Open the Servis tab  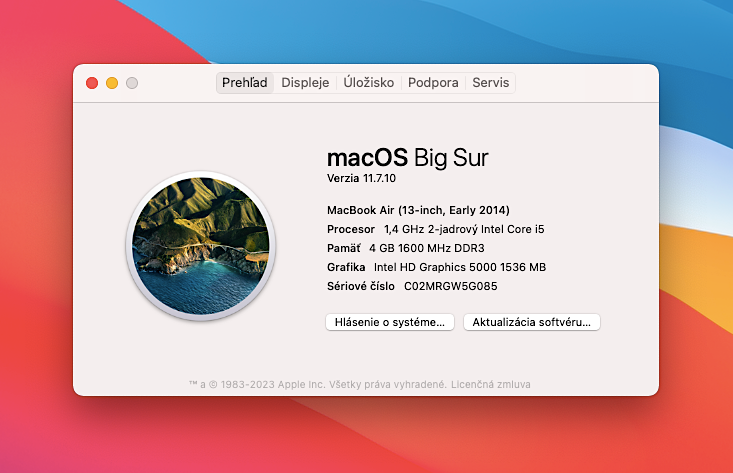(x=490, y=83)
